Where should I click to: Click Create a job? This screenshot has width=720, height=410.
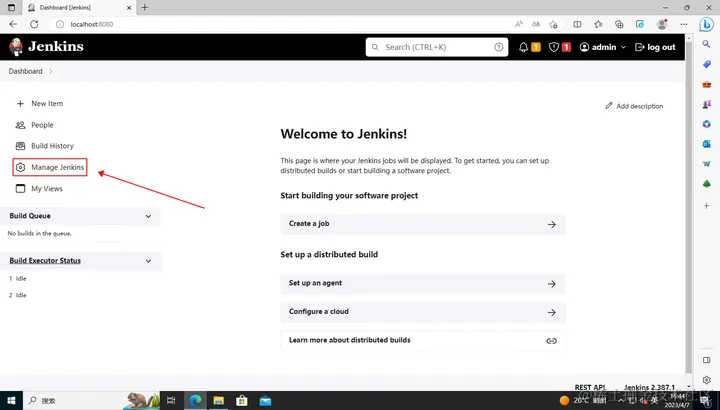click(423, 224)
